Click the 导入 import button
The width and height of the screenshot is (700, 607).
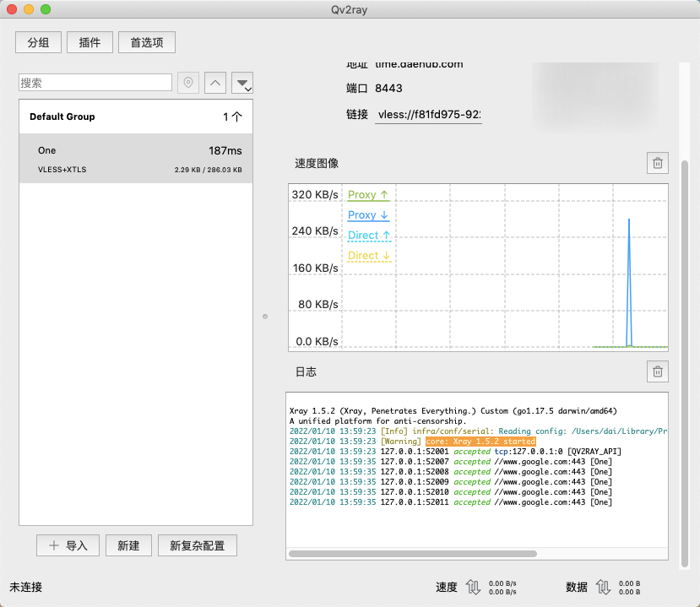click(68, 545)
